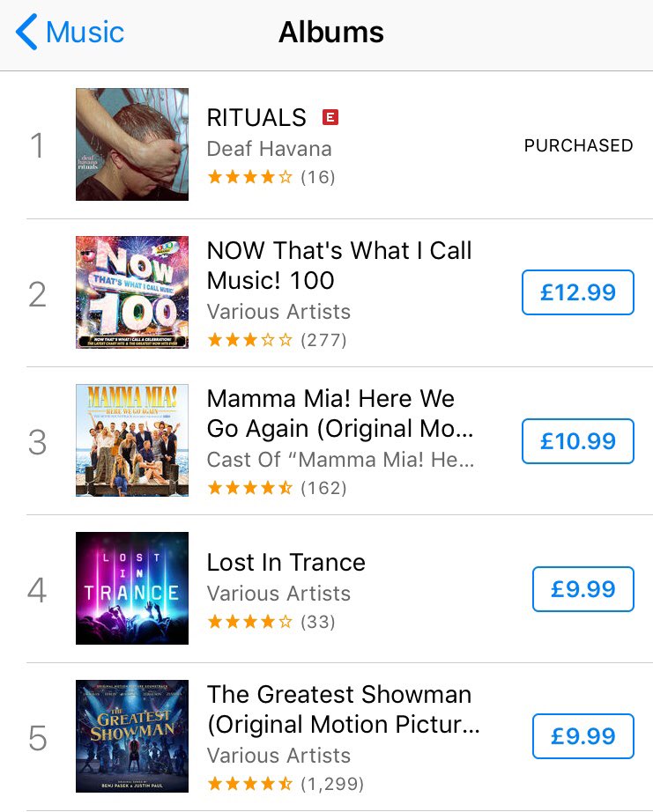Viewport: 653px width, 812px height.
Task: Open NOW That's What I Call Music! 100 title
Action: point(339,265)
